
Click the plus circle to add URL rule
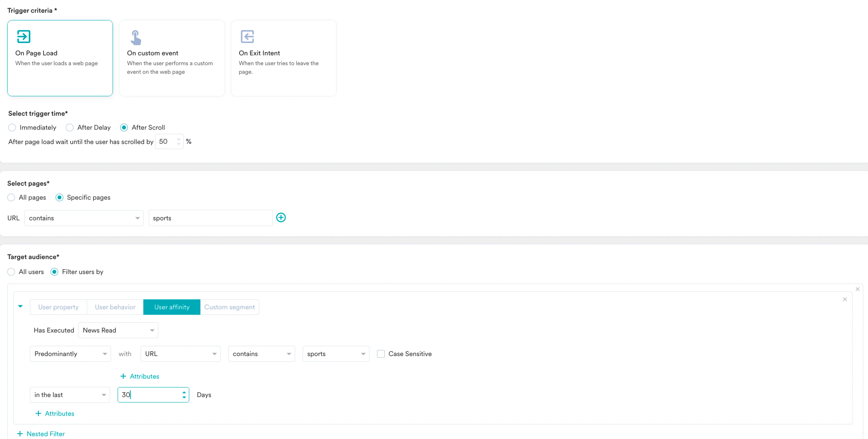click(281, 218)
